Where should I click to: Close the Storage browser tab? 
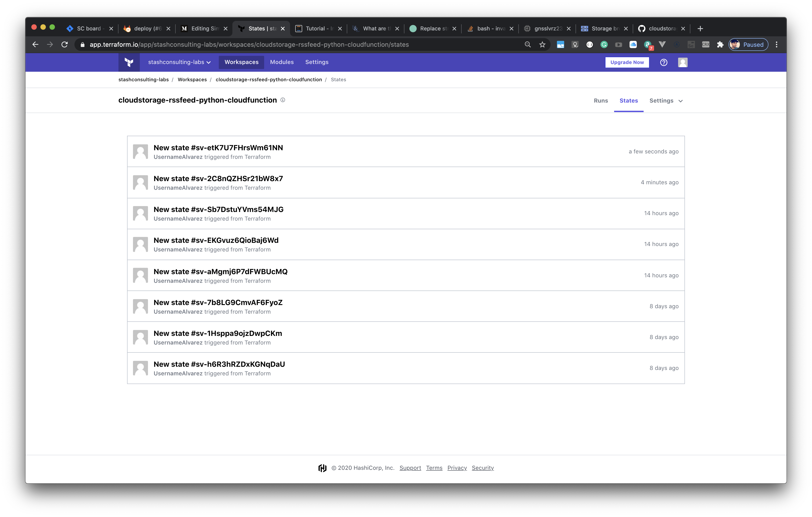click(625, 29)
